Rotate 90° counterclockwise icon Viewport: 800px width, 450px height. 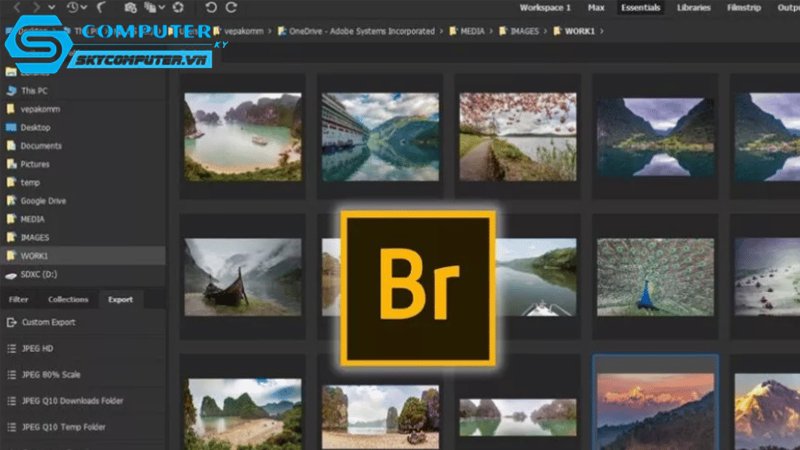[211, 7]
